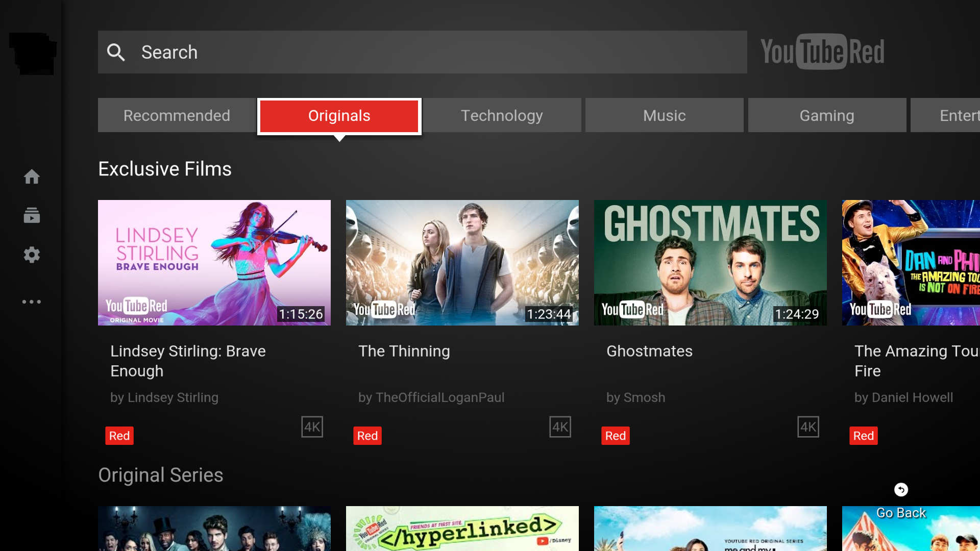Viewport: 980px width, 551px height.
Task: Click the Go Back button bottom right
Action: [900, 489]
